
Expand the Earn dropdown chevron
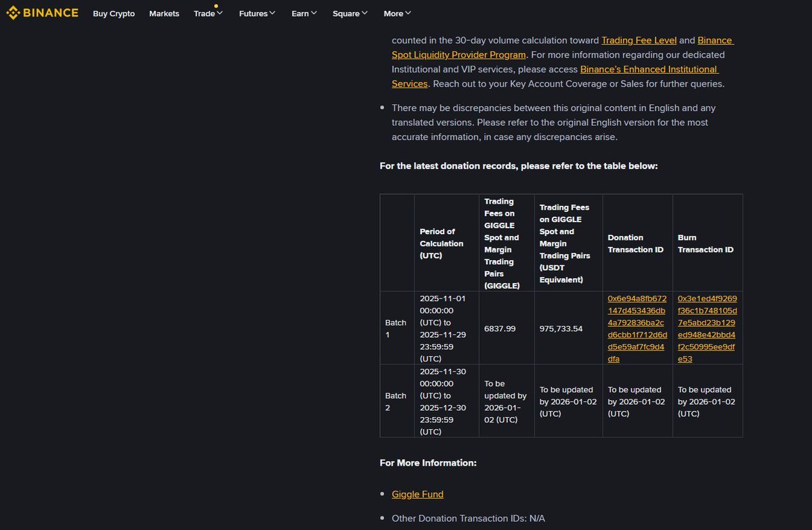(x=314, y=13)
